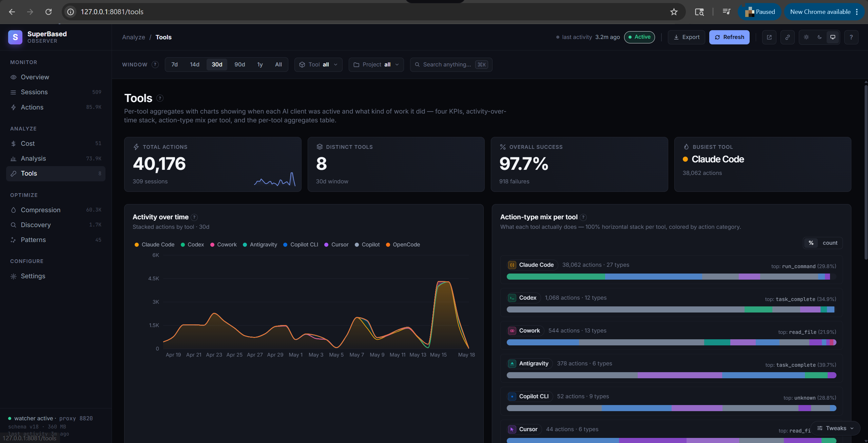868x443 pixels.
Task: Toggle Codex series in legend
Action: (x=192, y=245)
